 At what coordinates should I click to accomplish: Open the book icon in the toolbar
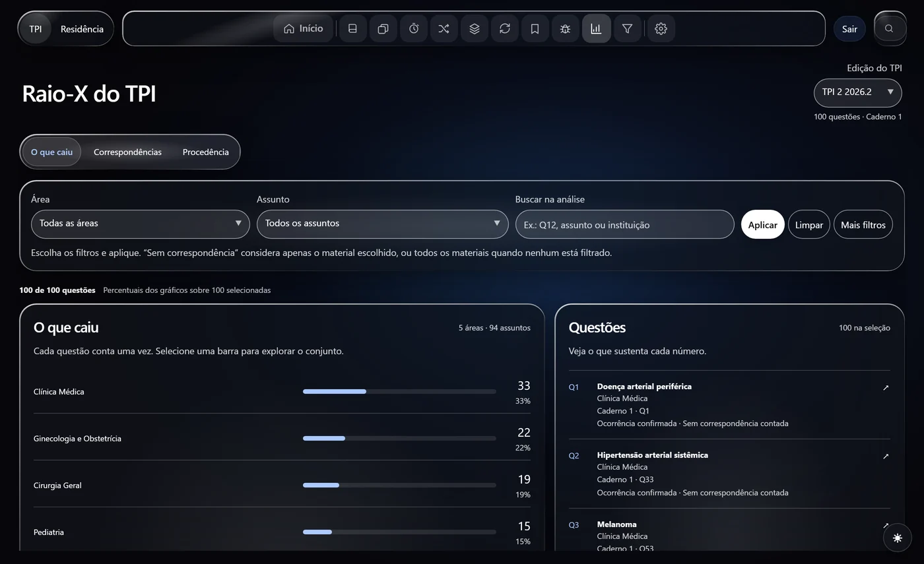coord(353,28)
